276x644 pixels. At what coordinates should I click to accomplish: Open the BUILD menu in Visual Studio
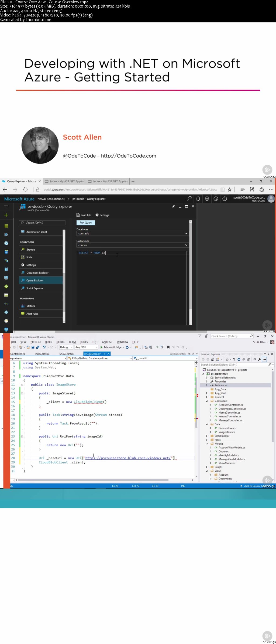49,342
